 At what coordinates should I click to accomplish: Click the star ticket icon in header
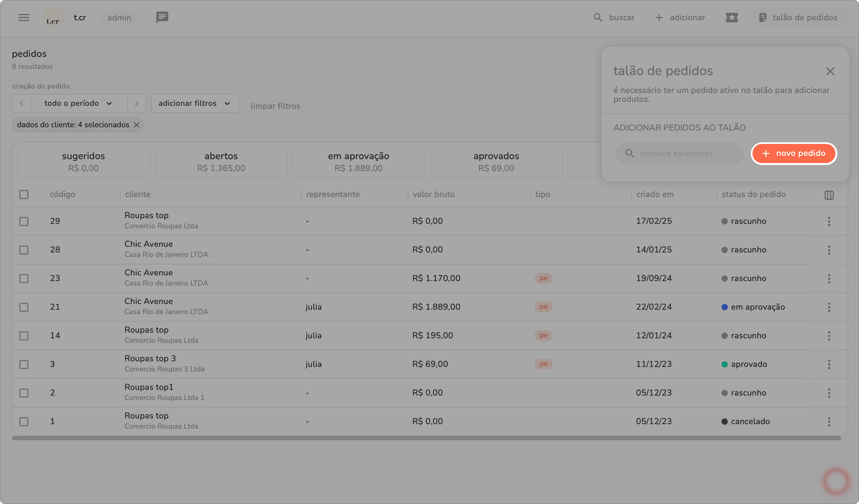[x=732, y=17]
